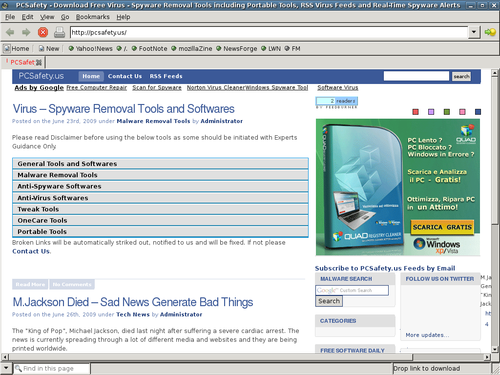Viewport: 500px width, 375px height.
Task: Open the Go menu
Action: (x=65, y=17)
